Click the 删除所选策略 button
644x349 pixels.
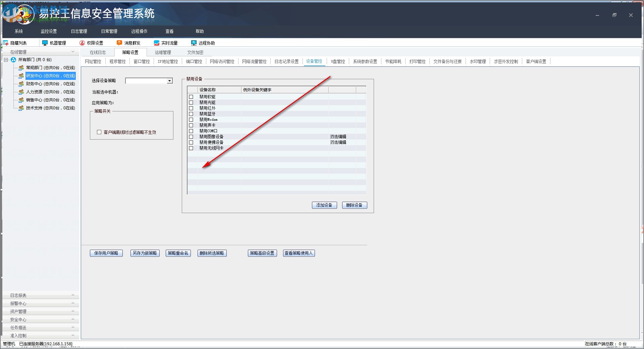pos(212,253)
